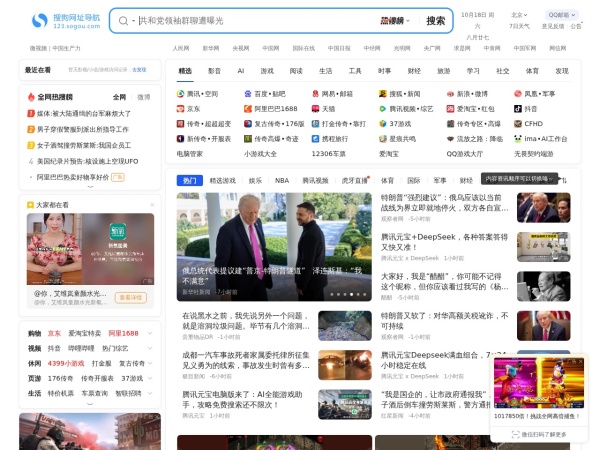The width and height of the screenshot is (600, 450).
Task: Switch news feed to NBA tab
Action: click(282, 180)
